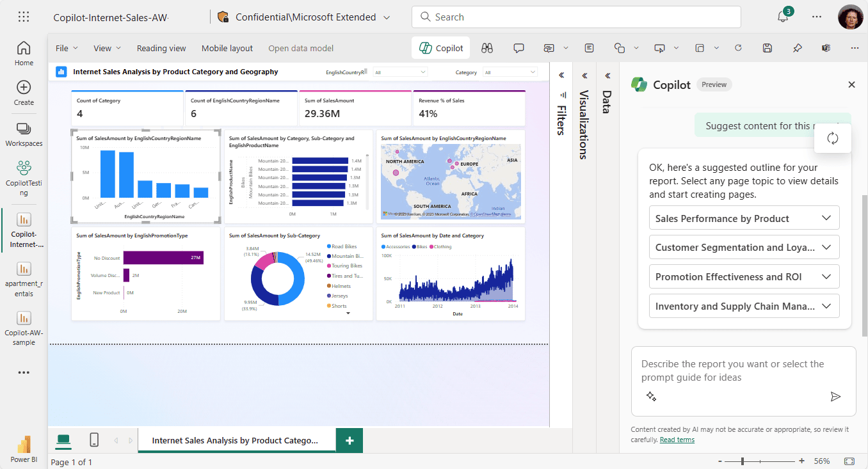
Task: Expand the Sales Performance by Product section
Action: (743, 218)
